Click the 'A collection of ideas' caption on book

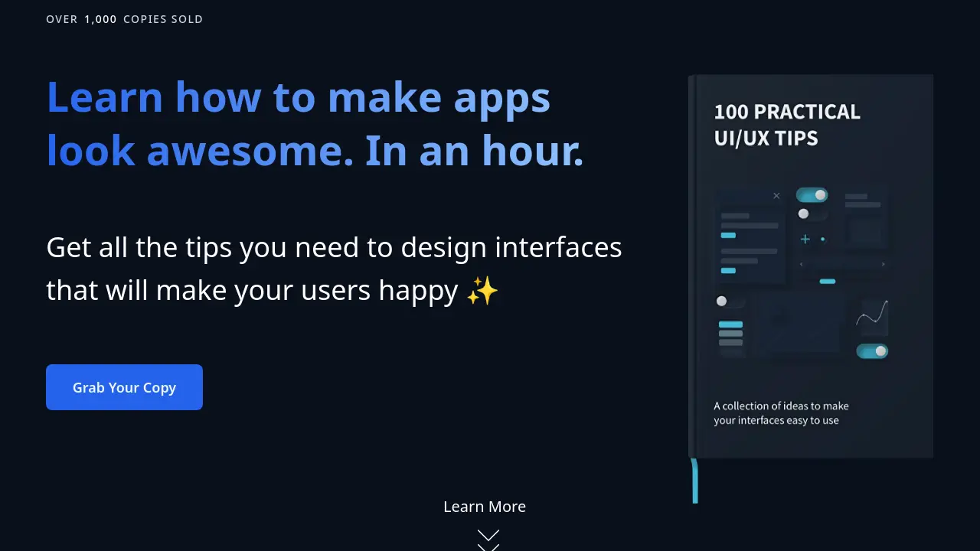point(781,413)
